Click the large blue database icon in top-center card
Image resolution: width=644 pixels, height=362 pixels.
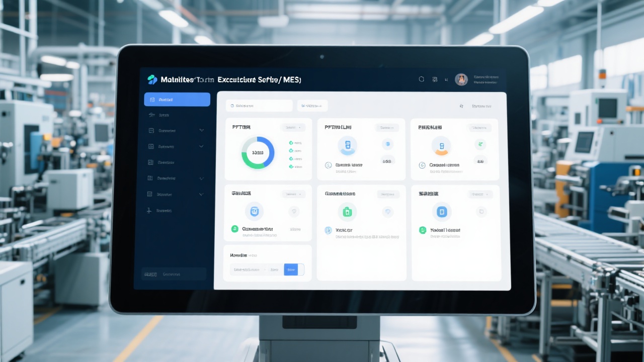coord(347,146)
